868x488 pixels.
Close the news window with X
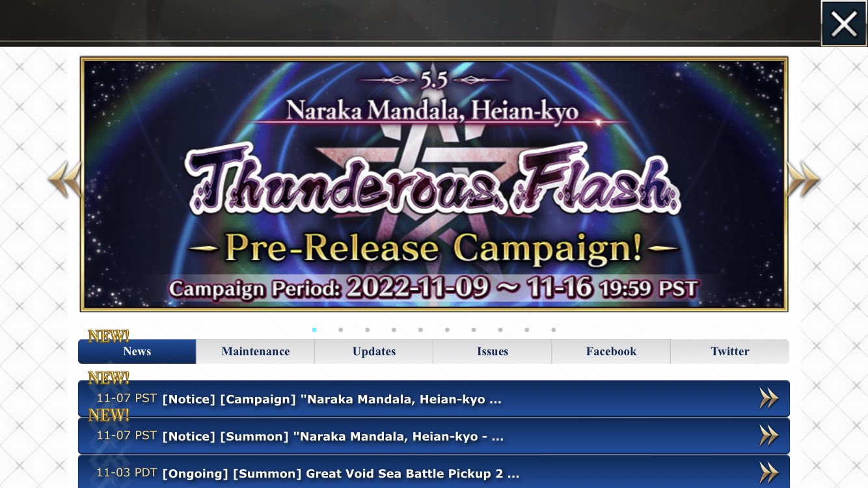843,24
